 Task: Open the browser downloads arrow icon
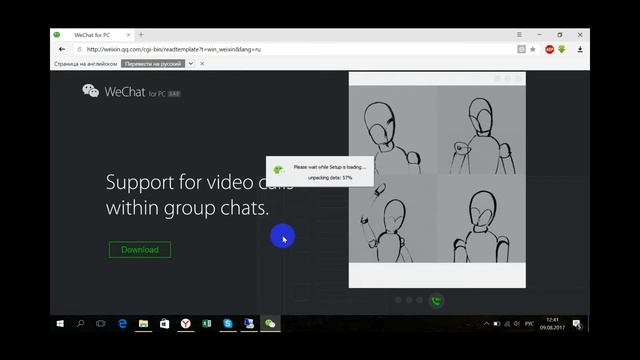coord(580,49)
